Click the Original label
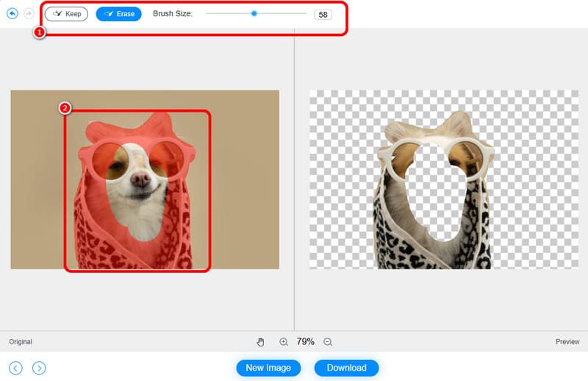This screenshot has width=588, height=381. point(21,342)
